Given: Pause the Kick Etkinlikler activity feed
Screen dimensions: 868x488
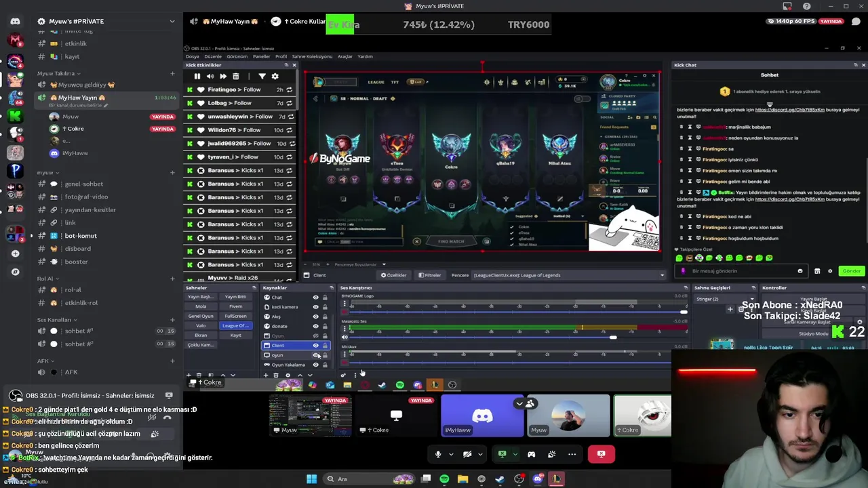Looking at the screenshot, I should pyautogui.click(x=197, y=77).
